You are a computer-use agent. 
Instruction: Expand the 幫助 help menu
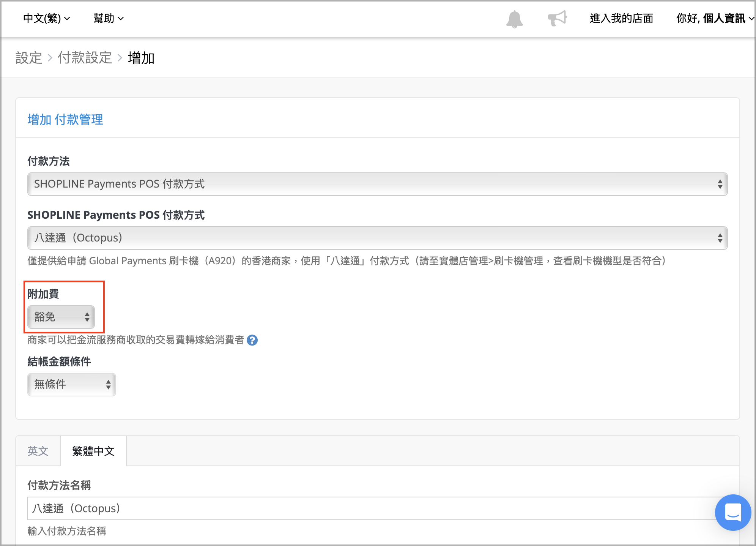(x=108, y=18)
